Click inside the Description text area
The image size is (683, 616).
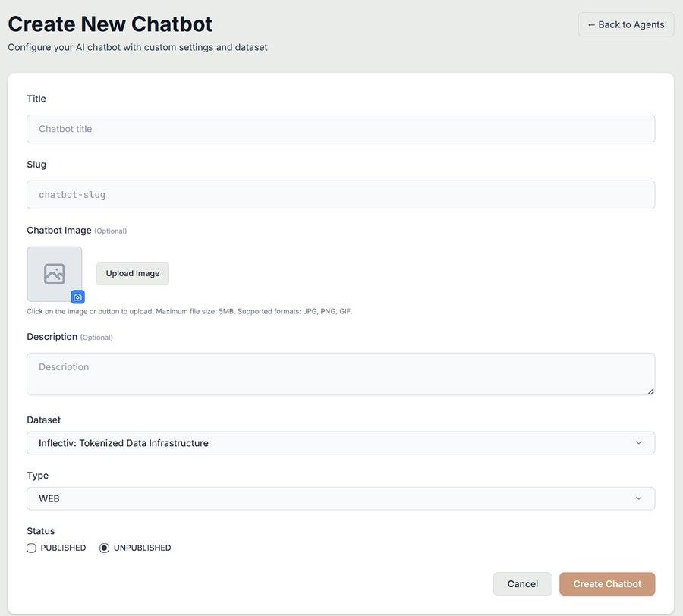(x=341, y=373)
